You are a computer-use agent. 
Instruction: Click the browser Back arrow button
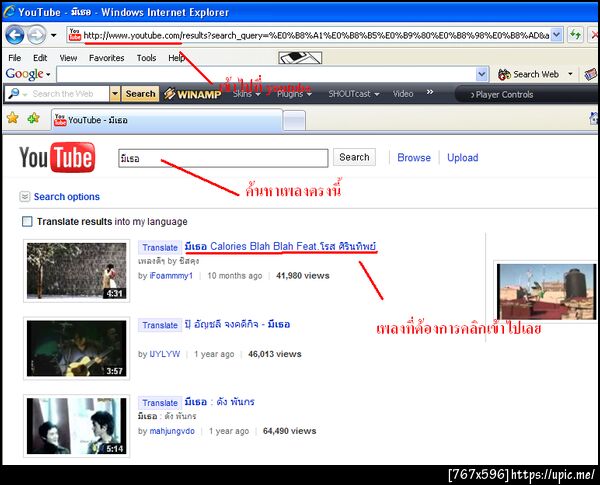[15, 35]
